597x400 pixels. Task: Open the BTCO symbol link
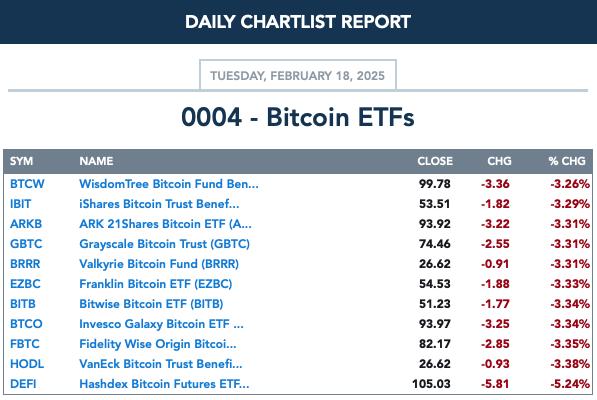click(x=26, y=324)
